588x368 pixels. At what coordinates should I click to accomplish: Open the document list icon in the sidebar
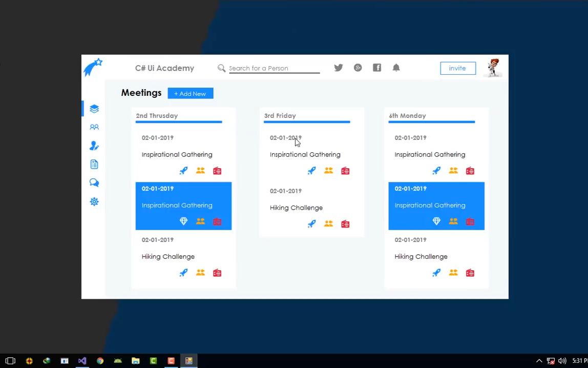tap(94, 165)
